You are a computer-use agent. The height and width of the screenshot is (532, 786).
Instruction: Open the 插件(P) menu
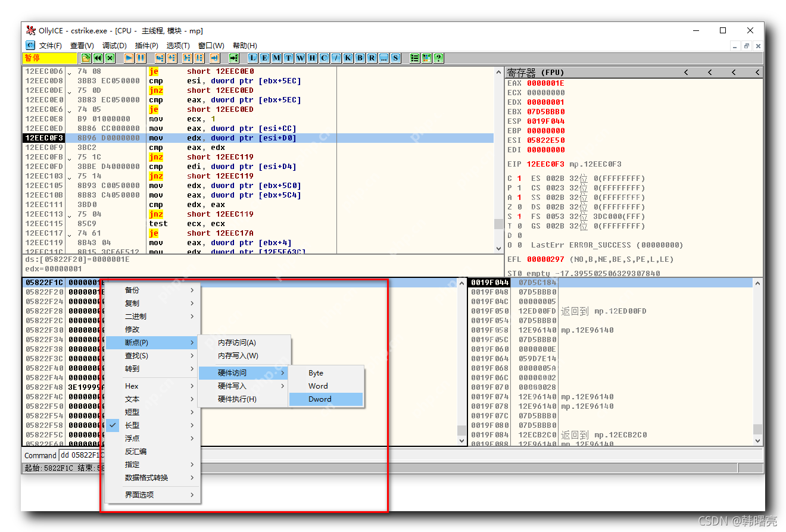[x=148, y=45]
